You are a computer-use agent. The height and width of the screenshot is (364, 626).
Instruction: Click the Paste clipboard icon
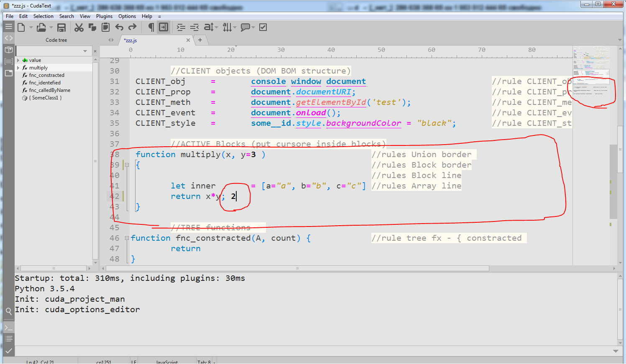[106, 28]
